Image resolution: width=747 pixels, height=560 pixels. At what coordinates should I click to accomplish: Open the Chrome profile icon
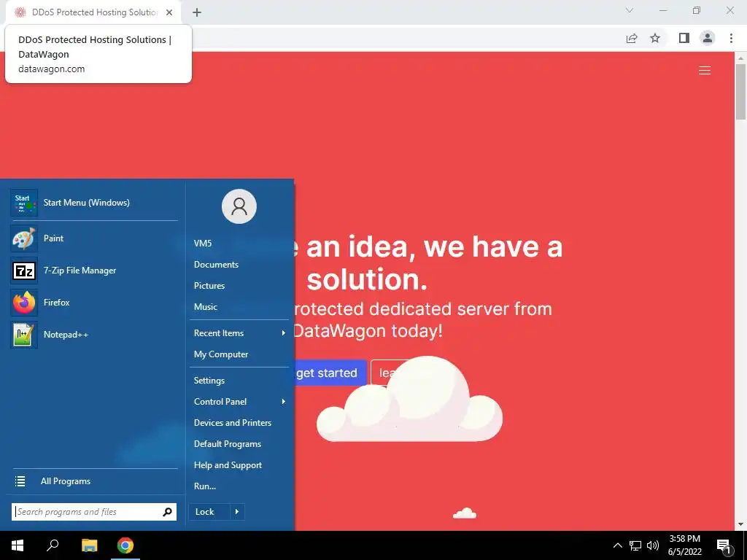point(708,38)
